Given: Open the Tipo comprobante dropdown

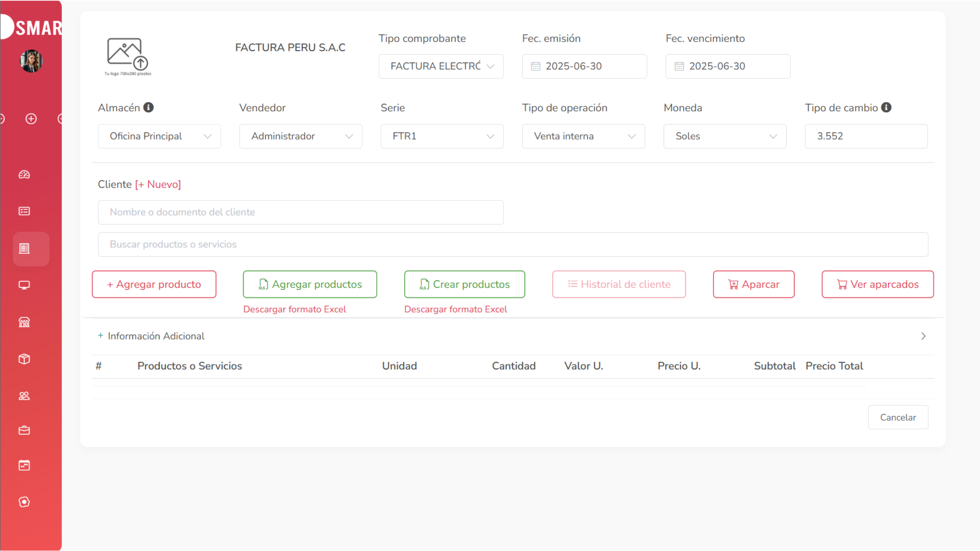Looking at the screenshot, I should point(441,66).
